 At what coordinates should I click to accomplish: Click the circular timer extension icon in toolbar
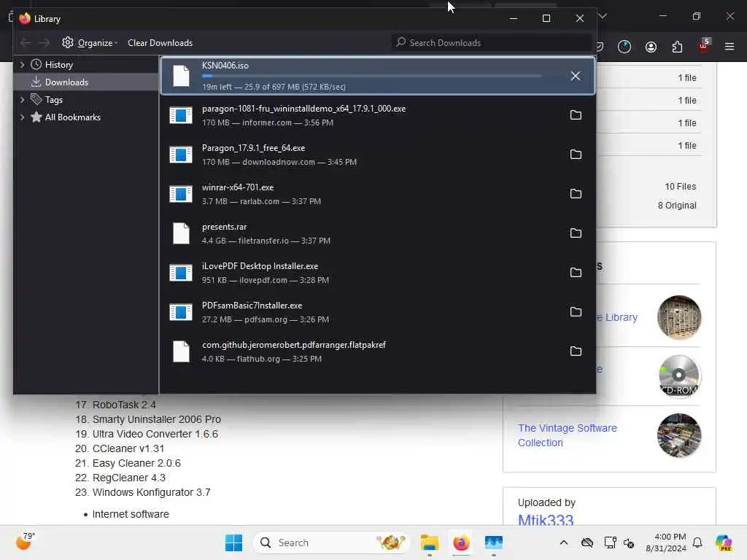click(x=624, y=47)
